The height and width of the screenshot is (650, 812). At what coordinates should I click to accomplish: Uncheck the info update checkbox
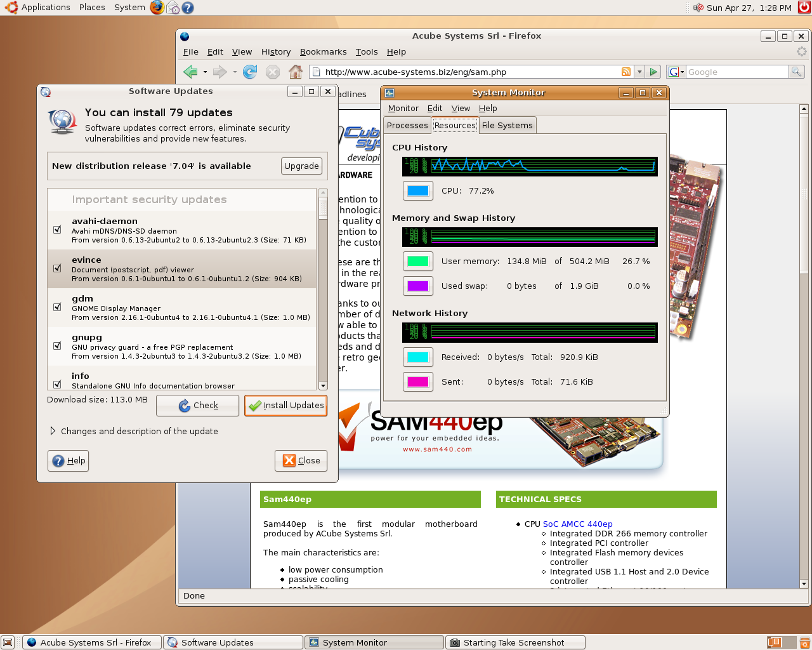[57, 384]
